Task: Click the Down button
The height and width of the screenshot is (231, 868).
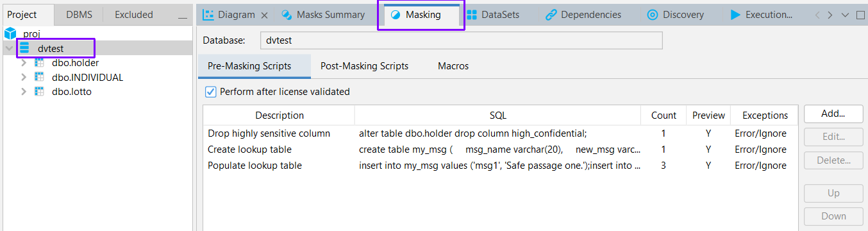Action: [x=833, y=216]
